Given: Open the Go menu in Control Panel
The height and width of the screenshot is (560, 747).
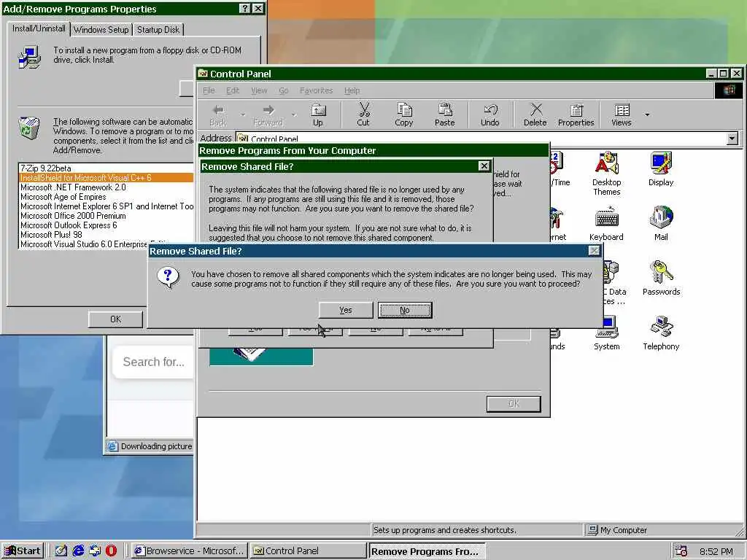Looking at the screenshot, I should [x=284, y=90].
